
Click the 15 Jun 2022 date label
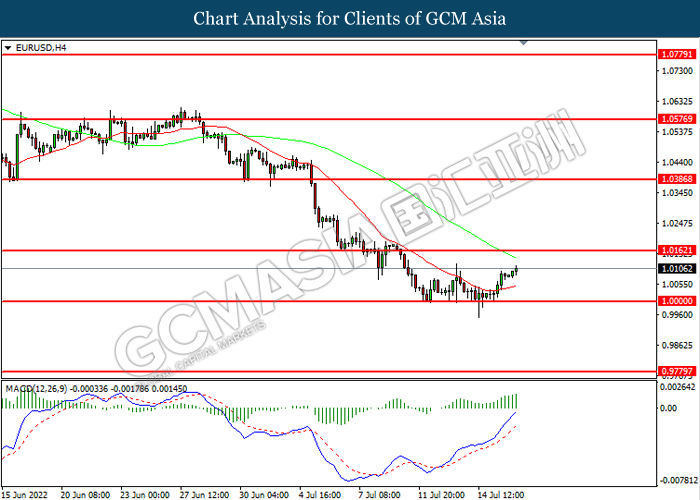point(25,494)
